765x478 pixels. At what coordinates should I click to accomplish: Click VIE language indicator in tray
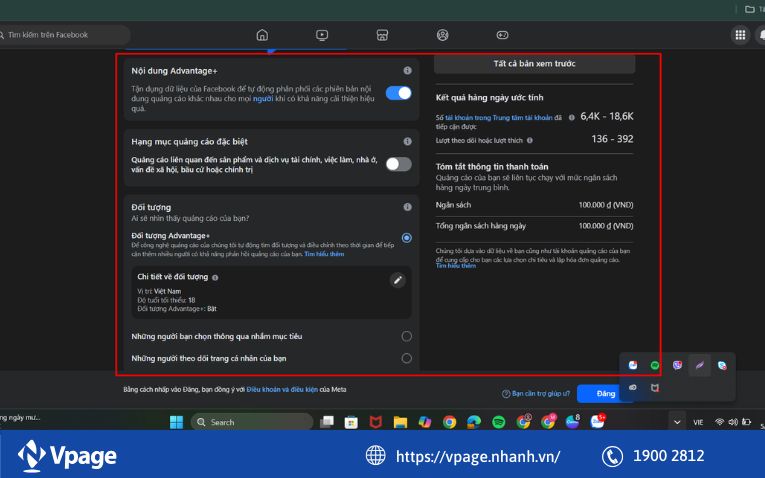[x=698, y=422]
